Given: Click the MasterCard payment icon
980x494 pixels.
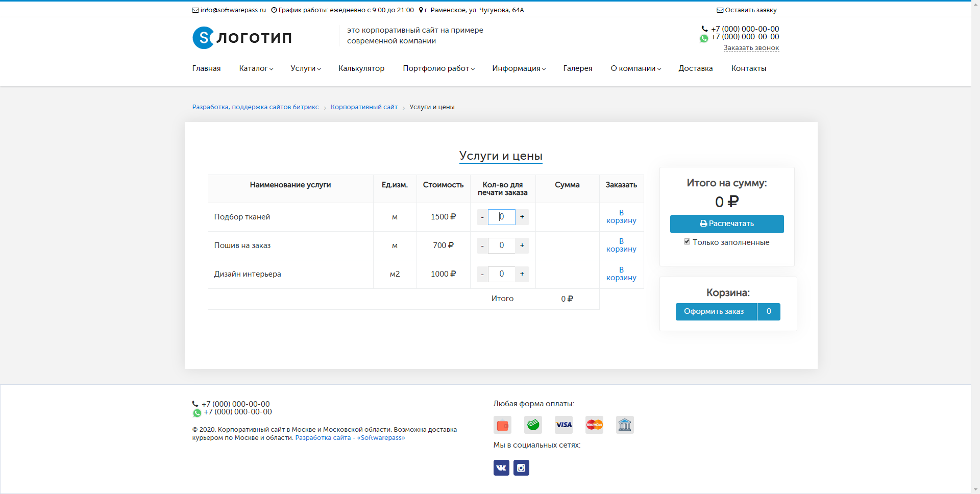Looking at the screenshot, I should click(x=594, y=425).
